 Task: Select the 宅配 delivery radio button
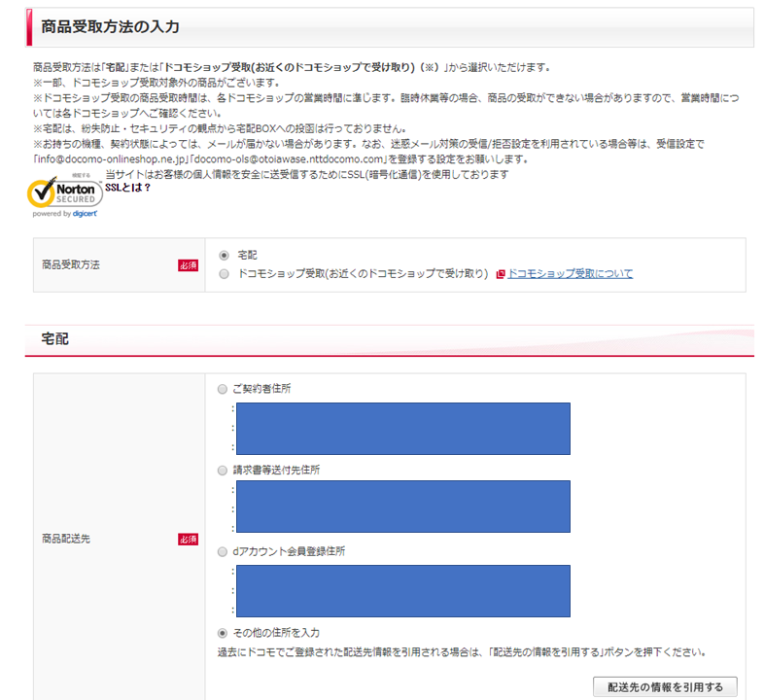click(x=225, y=256)
